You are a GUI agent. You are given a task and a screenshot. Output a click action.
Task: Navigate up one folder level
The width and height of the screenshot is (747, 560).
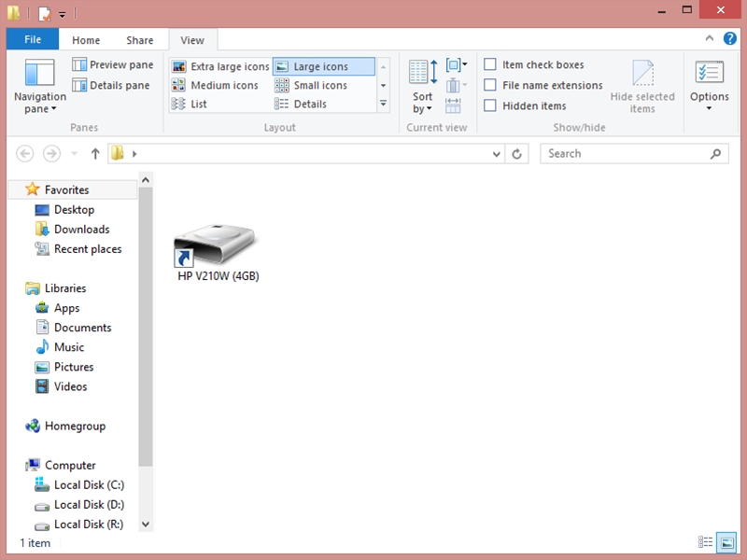click(95, 153)
